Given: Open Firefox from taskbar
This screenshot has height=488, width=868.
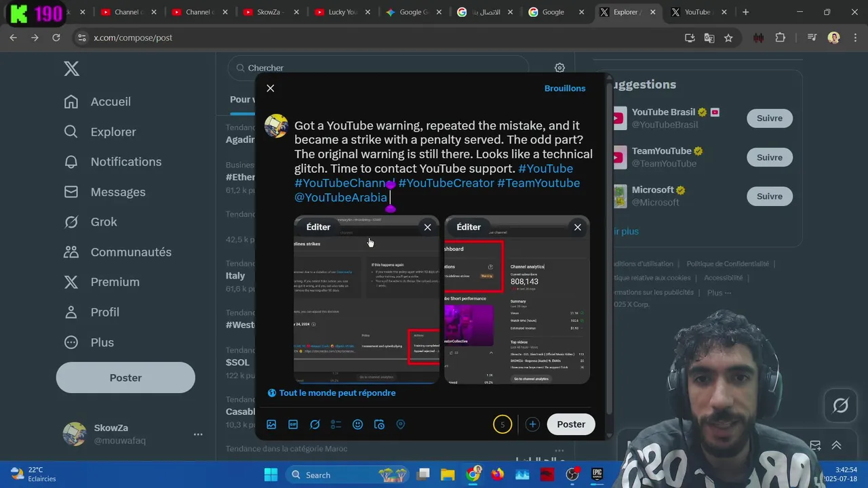Looking at the screenshot, I should pos(498,475).
